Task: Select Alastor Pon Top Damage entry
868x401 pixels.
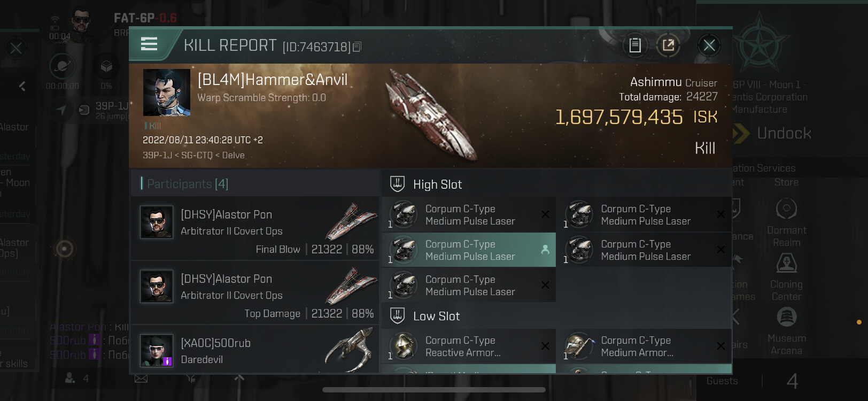Action: click(x=255, y=292)
